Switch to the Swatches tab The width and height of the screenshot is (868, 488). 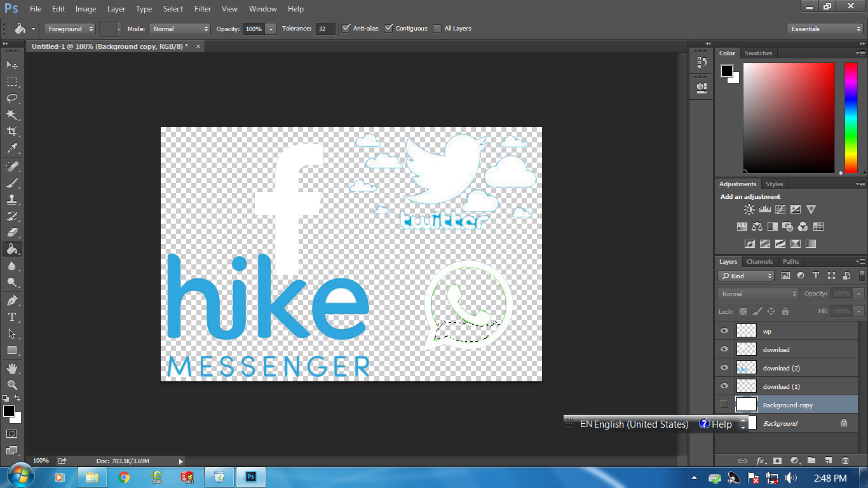click(x=758, y=53)
